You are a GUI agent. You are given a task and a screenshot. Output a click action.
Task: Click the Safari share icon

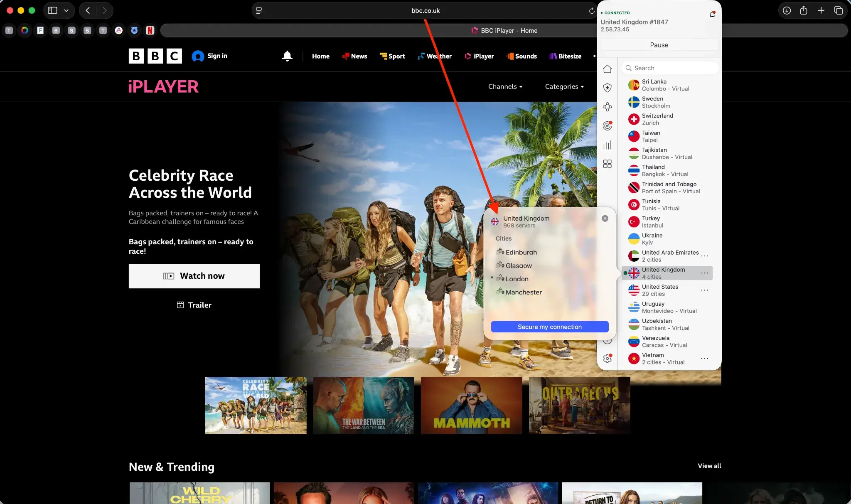point(803,10)
